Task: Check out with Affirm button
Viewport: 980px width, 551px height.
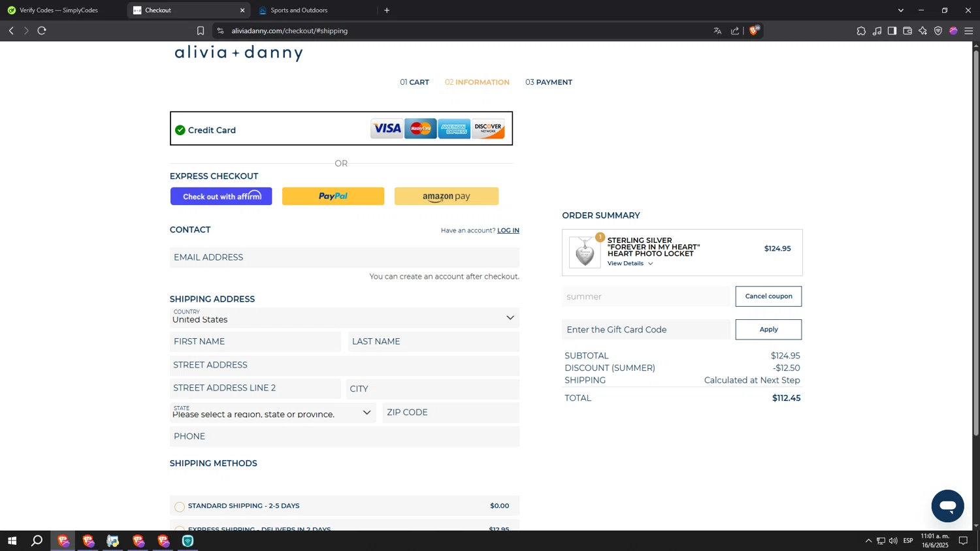Action: (x=221, y=197)
